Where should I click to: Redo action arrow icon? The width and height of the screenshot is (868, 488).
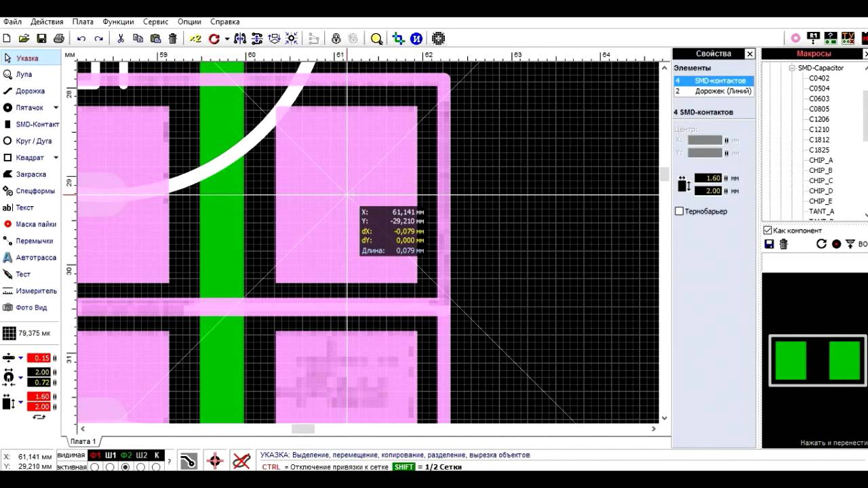pyautogui.click(x=99, y=39)
